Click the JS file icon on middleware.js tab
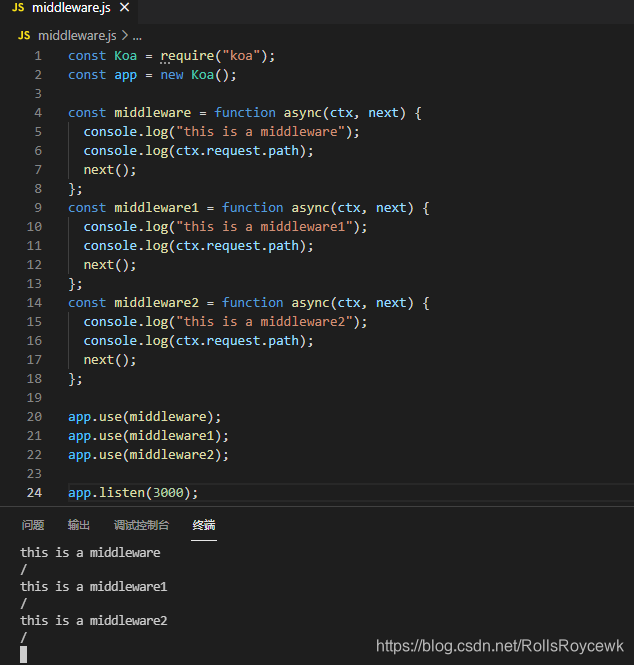 click(x=18, y=7)
